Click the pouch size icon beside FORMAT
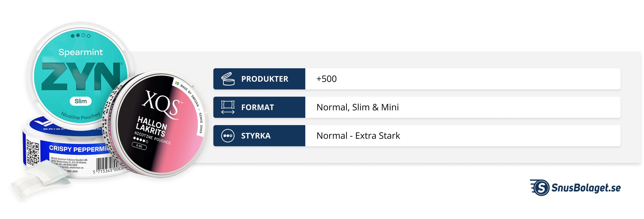The image size is (644, 219). coord(227,107)
